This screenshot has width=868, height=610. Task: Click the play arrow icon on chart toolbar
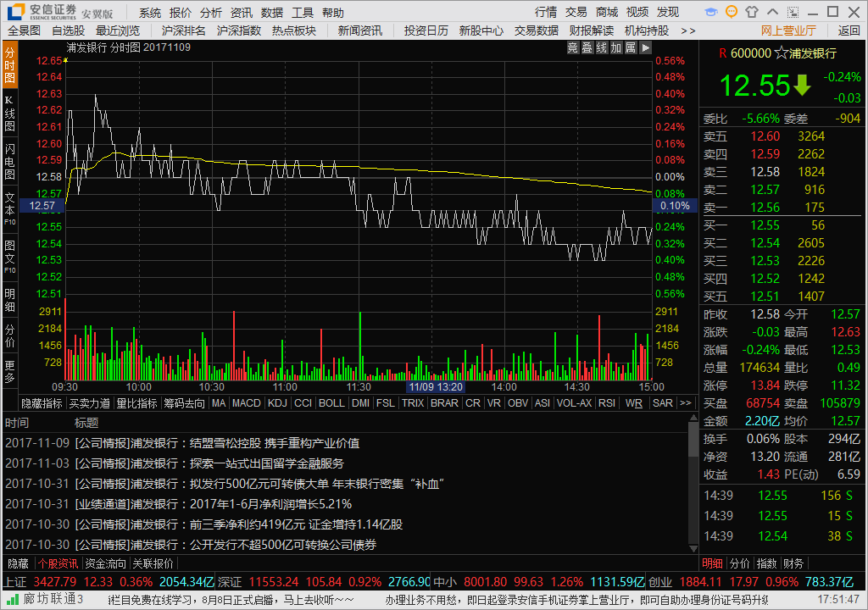(645, 47)
